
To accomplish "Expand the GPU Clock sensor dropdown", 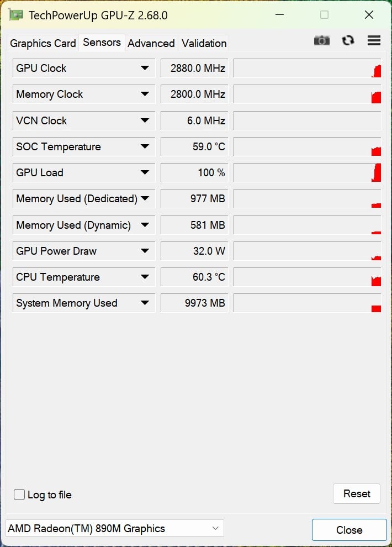I will (x=145, y=68).
